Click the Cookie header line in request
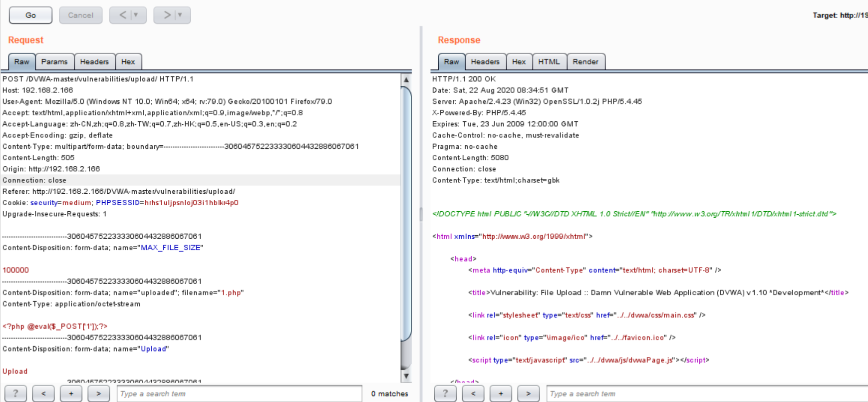Image resolution: width=868 pixels, height=402 pixels. [x=120, y=203]
